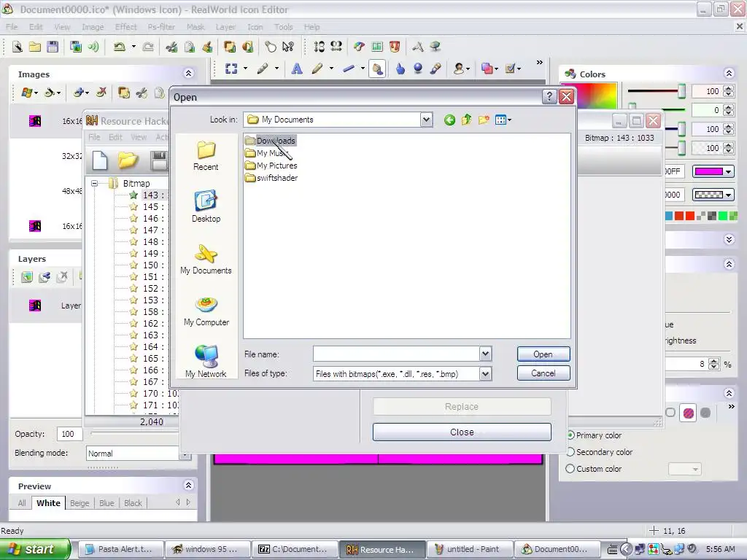The height and width of the screenshot is (560, 747).
Task: Open the Files of type dropdown
Action: 485,374
